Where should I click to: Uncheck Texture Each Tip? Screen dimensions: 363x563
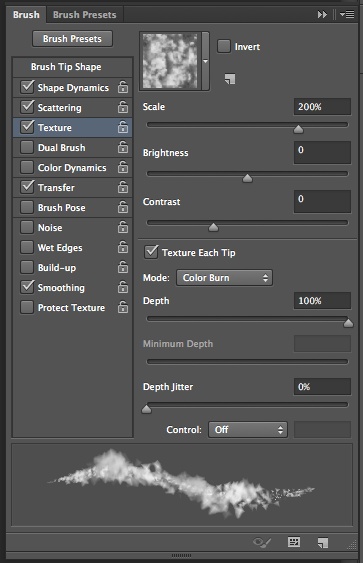tap(151, 252)
